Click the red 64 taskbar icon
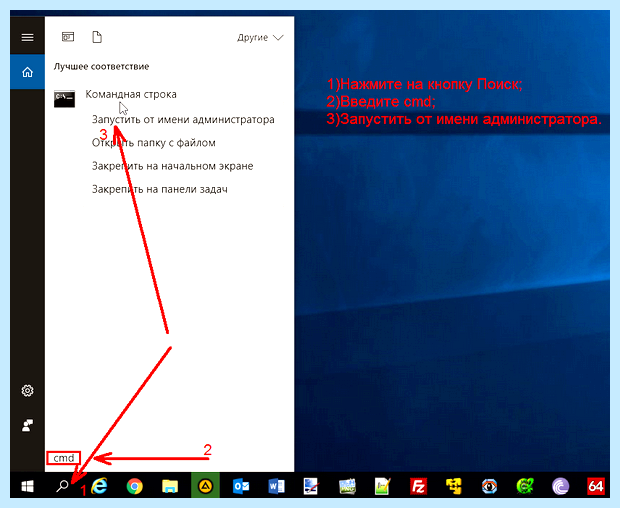This screenshot has height=508, width=620. click(595, 486)
